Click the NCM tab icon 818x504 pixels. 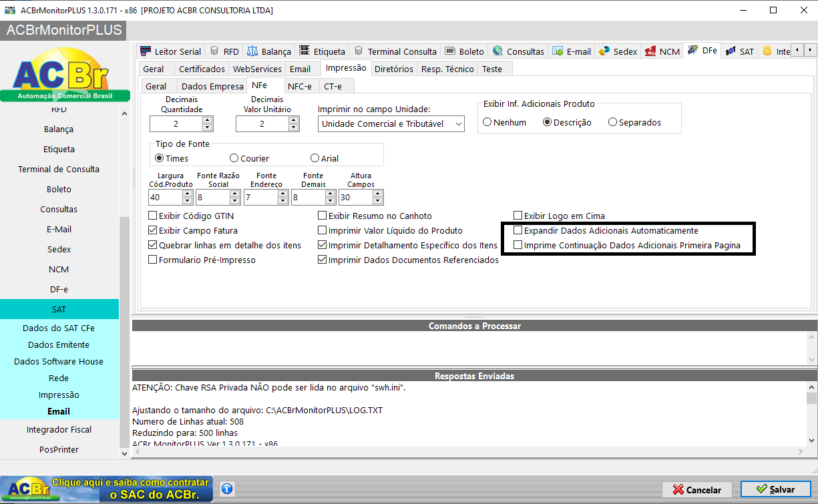coord(650,51)
